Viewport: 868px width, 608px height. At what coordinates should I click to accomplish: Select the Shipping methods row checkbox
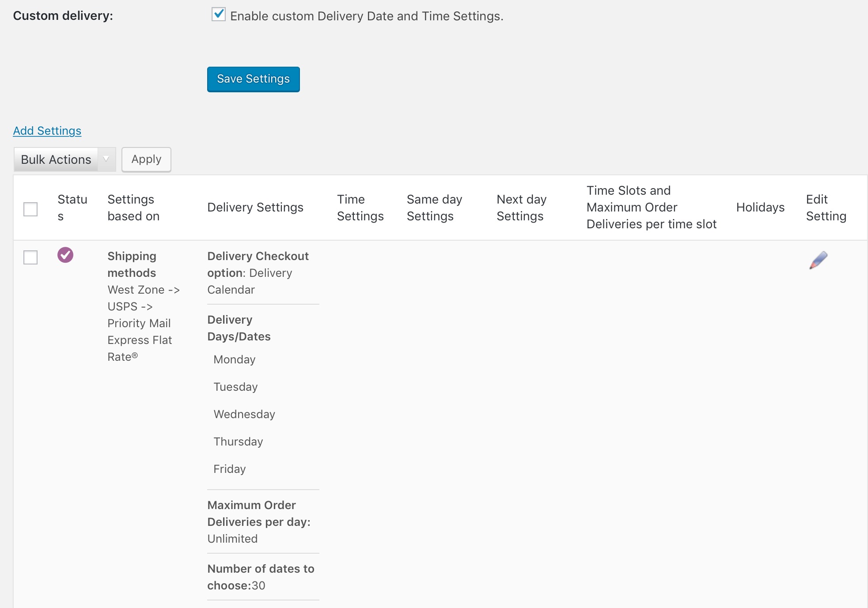[30, 257]
